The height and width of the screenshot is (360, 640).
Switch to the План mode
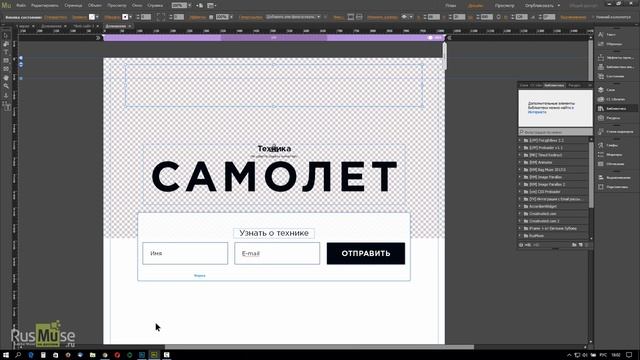coord(451,6)
